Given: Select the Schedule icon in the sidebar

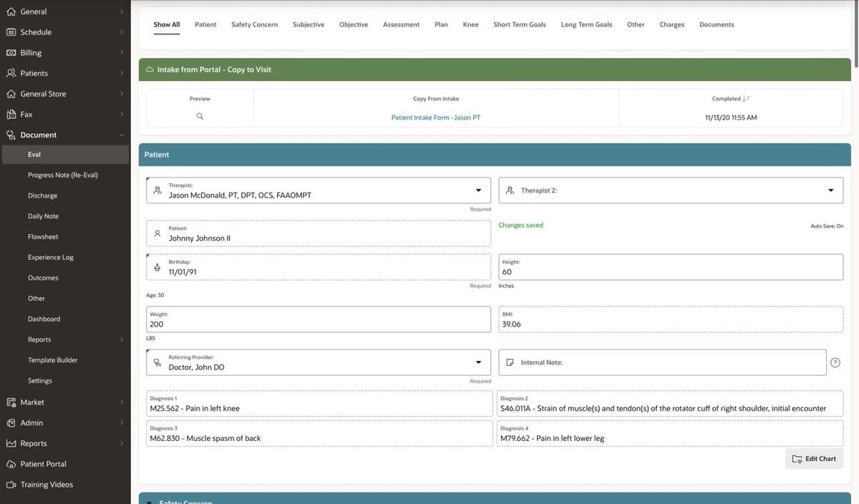Looking at the screenshot, I should pyautogui.click(x=11, y=31).
